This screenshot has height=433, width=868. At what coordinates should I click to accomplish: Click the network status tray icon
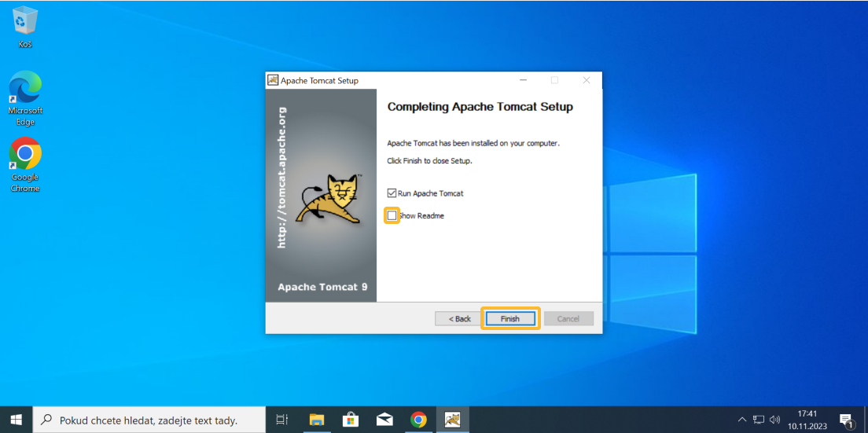[x=759, y=420]
